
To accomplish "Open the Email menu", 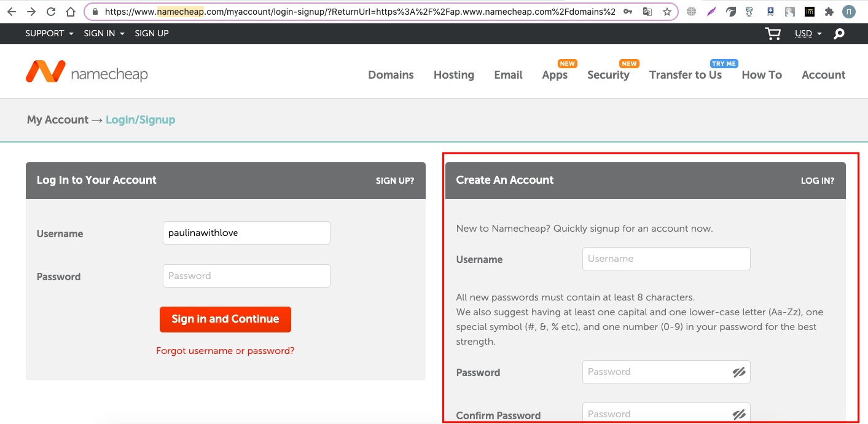I will (x=508, y=75).
